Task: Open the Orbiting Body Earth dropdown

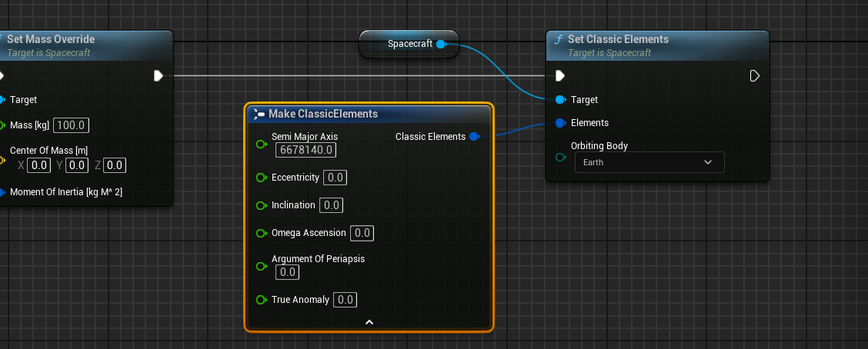Action: (x=649, y=162)
